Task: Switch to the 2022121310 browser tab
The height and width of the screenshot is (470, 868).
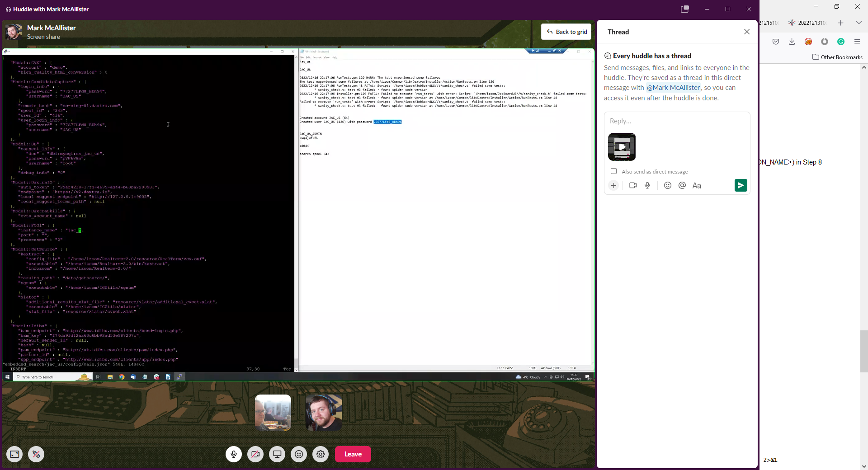Action: [x=807, y=23]
